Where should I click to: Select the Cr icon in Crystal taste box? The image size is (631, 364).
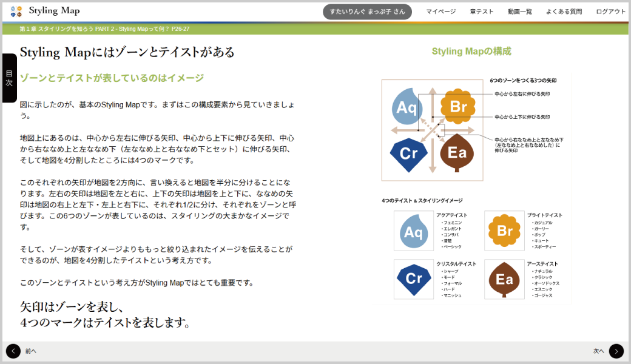coord(413,278)
